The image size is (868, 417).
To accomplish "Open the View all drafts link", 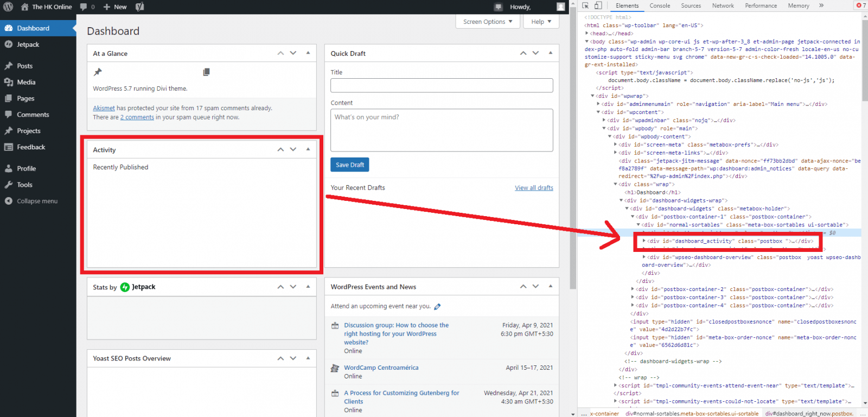I will pos(534,188).
